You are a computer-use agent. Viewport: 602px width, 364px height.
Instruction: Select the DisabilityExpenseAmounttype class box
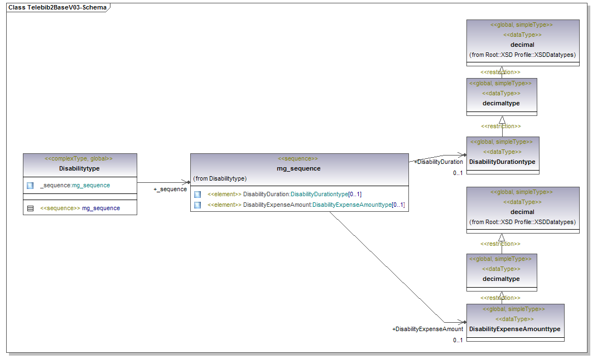pyautogui.click(x=514, y=329)
